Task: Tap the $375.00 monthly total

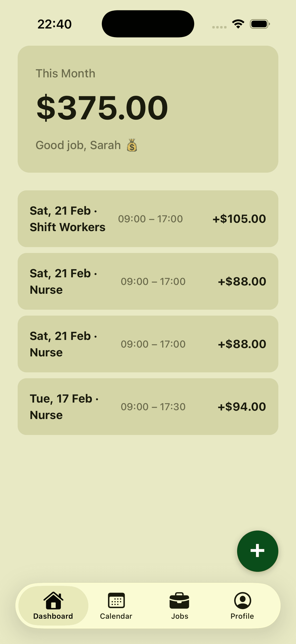Action: [x=102, y=108]
